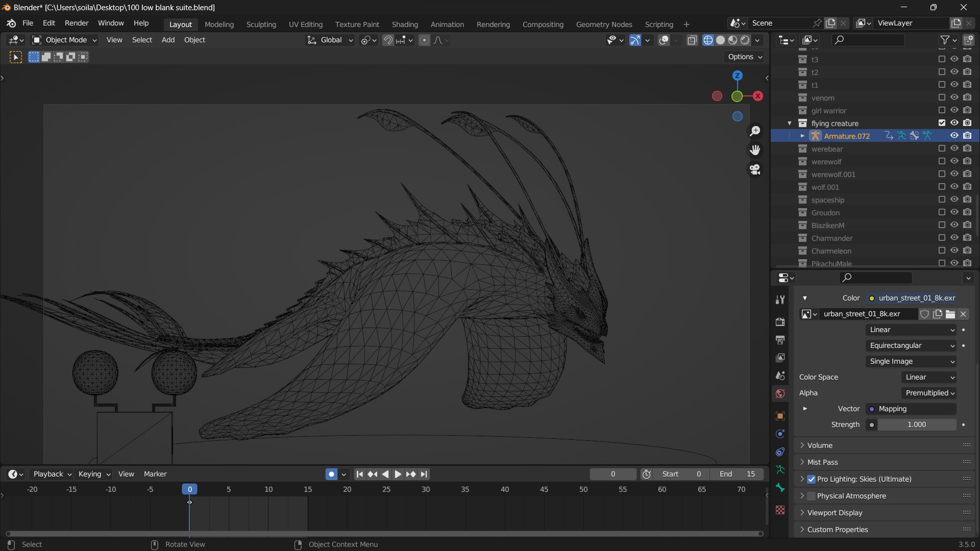This screenshot has width=980, height=551.
Task: Open the View Layer properties tab
Action: (x=780, y=358)
